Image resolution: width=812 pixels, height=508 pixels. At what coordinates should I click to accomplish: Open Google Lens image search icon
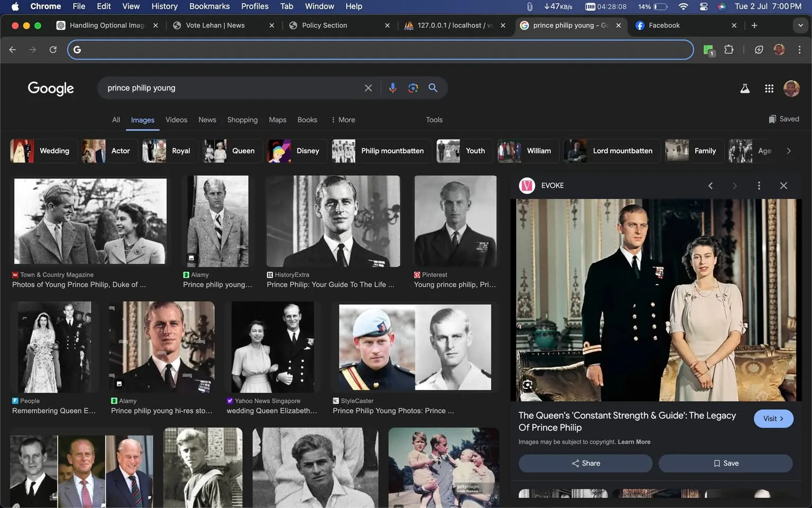click(x=413, y=88)
